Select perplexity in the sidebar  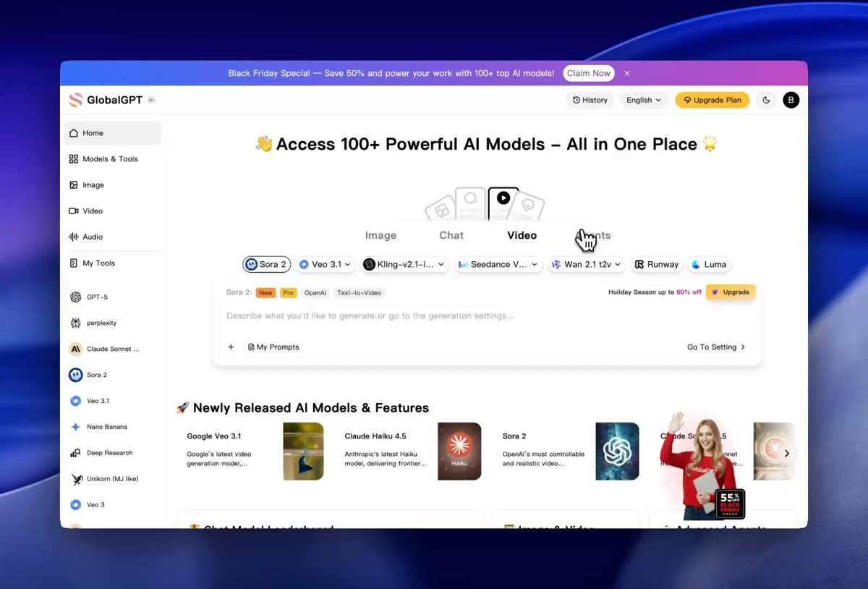(113, 323)
